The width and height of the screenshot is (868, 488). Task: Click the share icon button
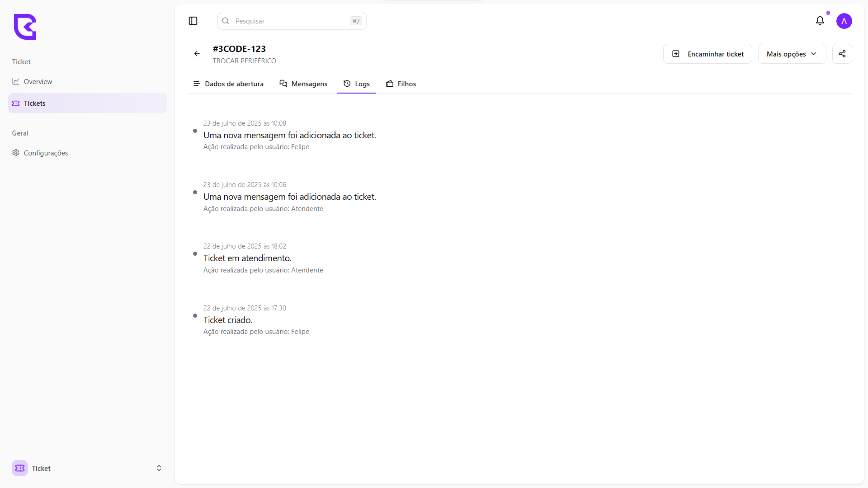pos(842,54)
